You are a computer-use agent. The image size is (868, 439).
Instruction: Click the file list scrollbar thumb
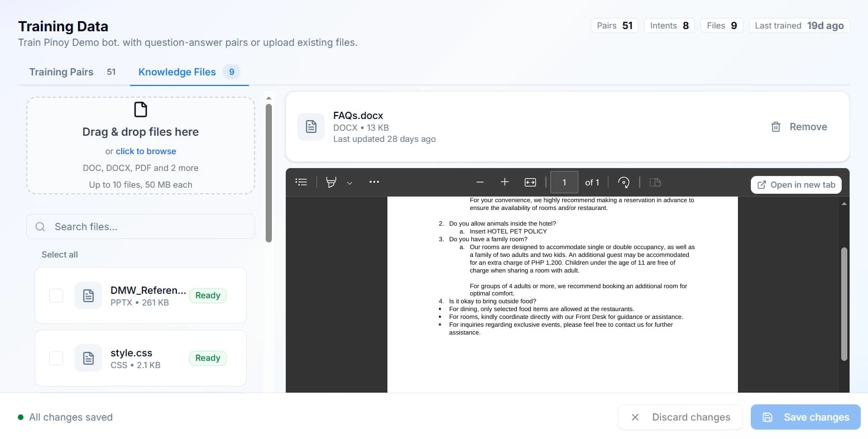[x=268, y=173]
